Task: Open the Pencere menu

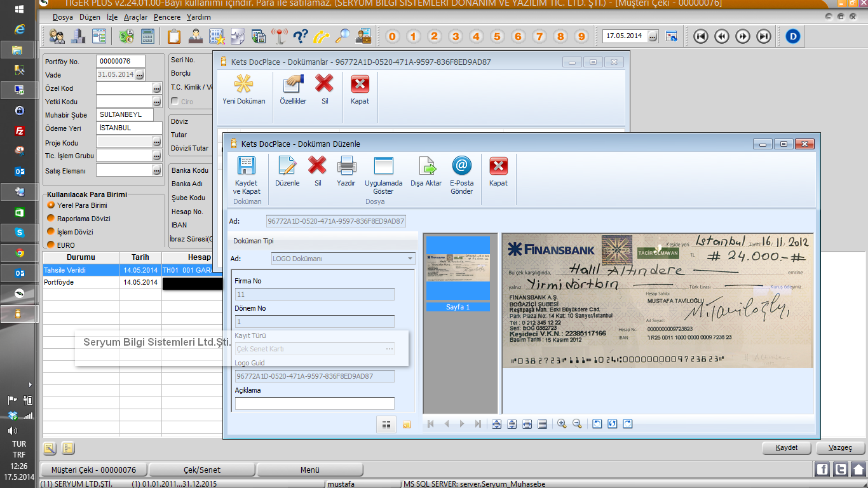Action: (167, 17)
